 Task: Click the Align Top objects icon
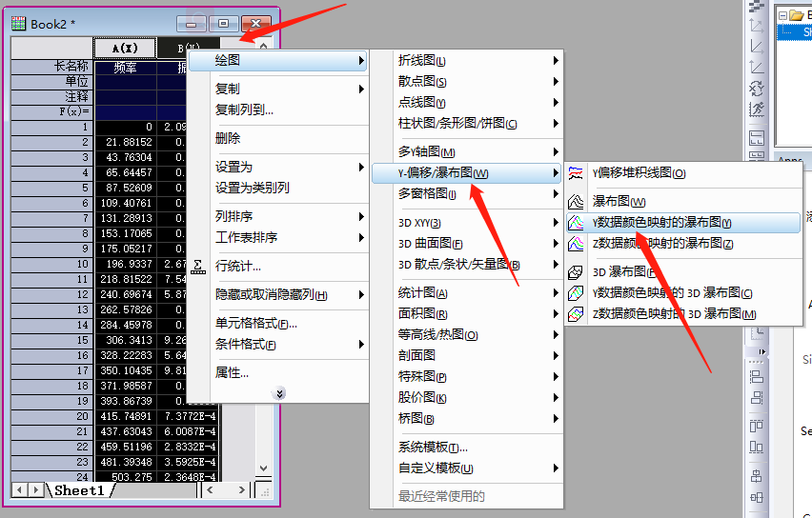pyautogui.click(x=757, y=426)
